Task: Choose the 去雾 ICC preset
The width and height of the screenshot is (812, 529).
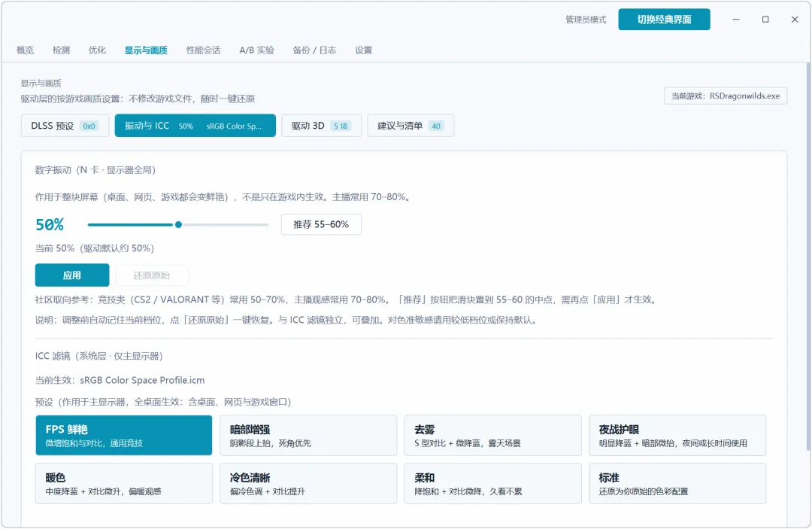Action: [492, 435]
